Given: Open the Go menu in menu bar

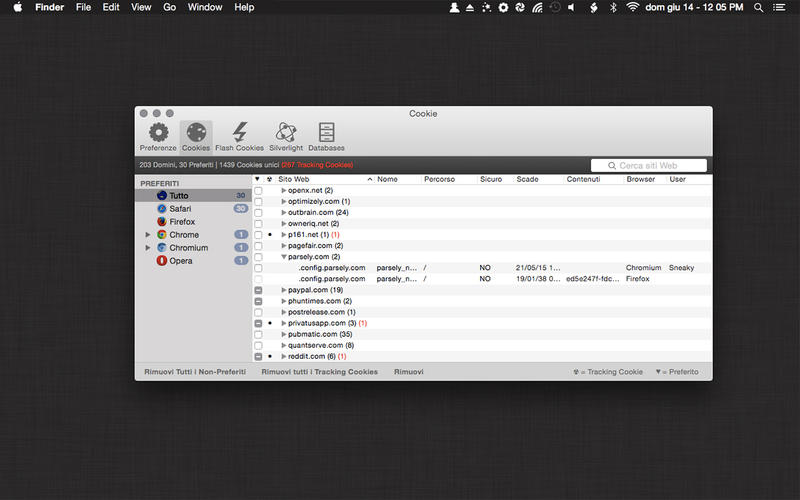Looking at the screenshot, I should 170,7.
